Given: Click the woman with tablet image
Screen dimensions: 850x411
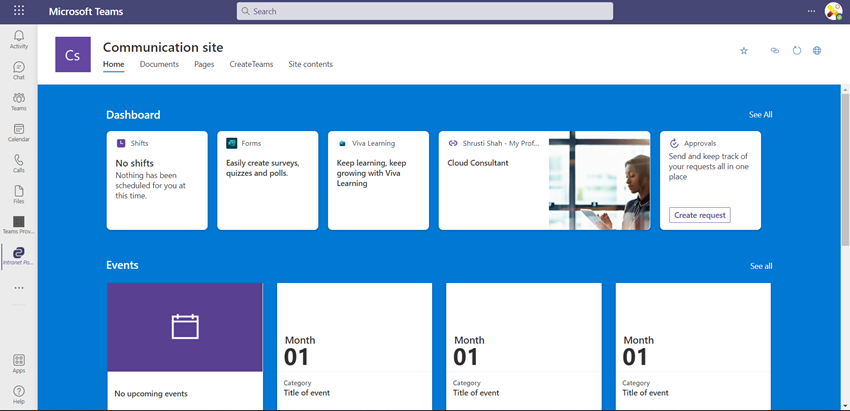Looking at the screenshot, I should click(600, 181).
